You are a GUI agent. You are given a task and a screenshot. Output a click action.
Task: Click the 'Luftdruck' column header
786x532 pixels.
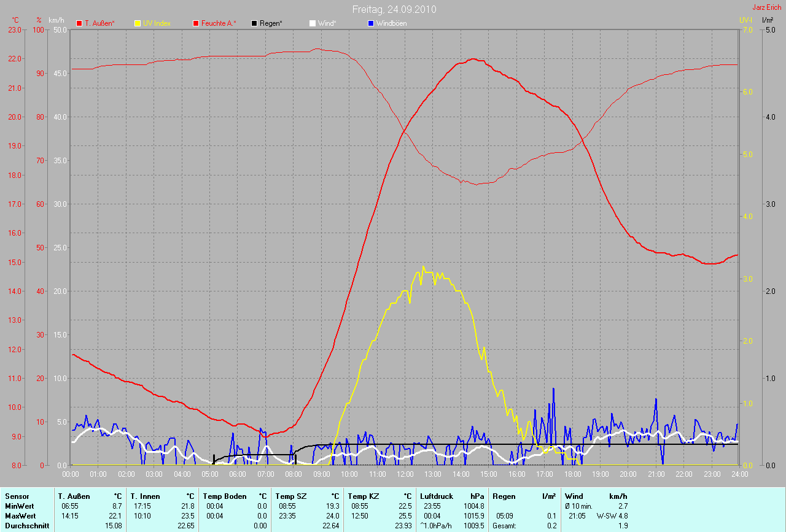(x=437, y=496)
